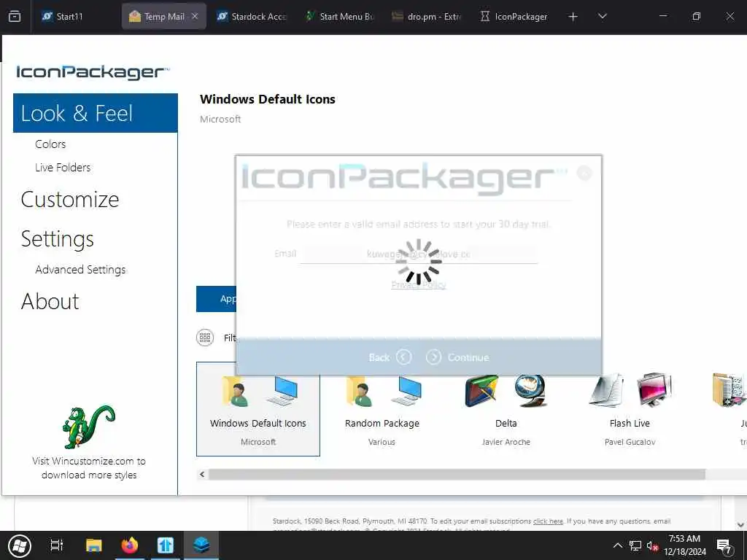Screen dimensions: 747x560
Task: Go to the Customize section
Action: [x=69, y=199]
